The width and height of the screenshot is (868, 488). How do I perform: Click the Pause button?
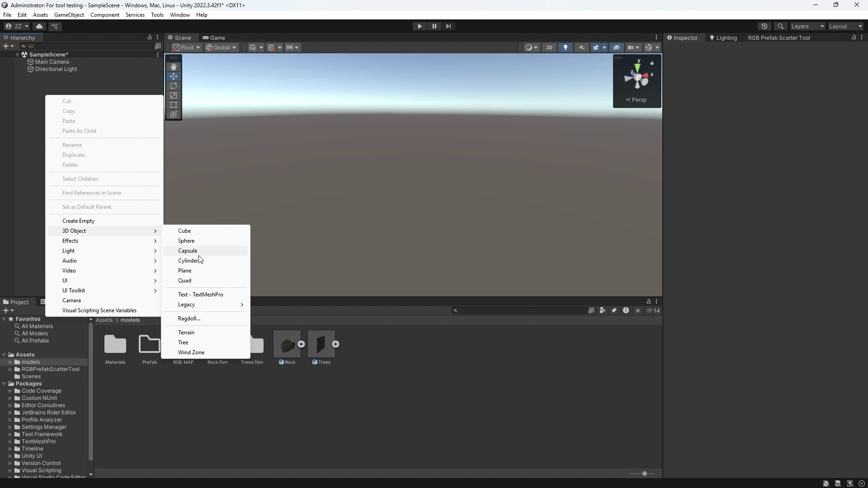pos(434,26)
